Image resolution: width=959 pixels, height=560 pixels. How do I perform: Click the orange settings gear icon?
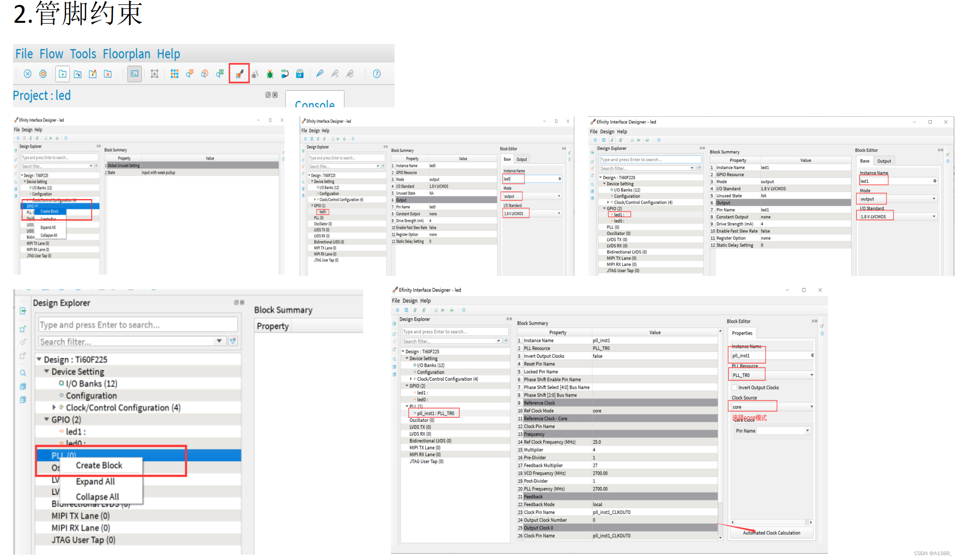[43, 74]
